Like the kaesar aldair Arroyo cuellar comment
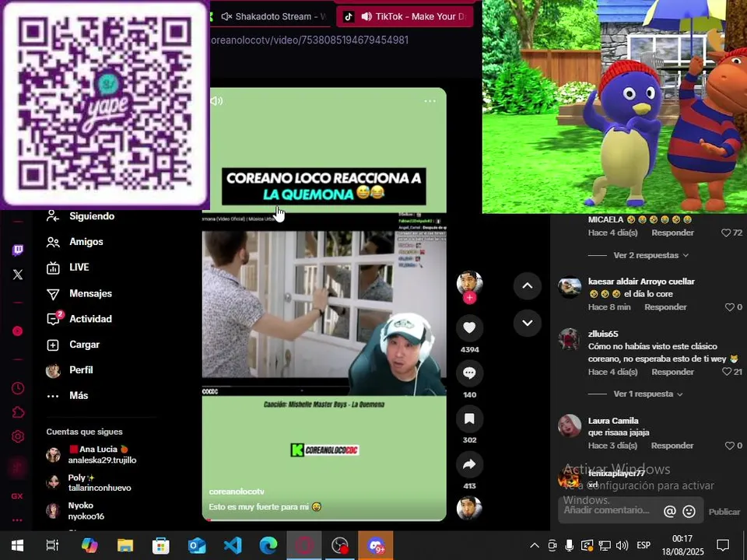Viewport: 747px width, 560px height. click(729, 307)
